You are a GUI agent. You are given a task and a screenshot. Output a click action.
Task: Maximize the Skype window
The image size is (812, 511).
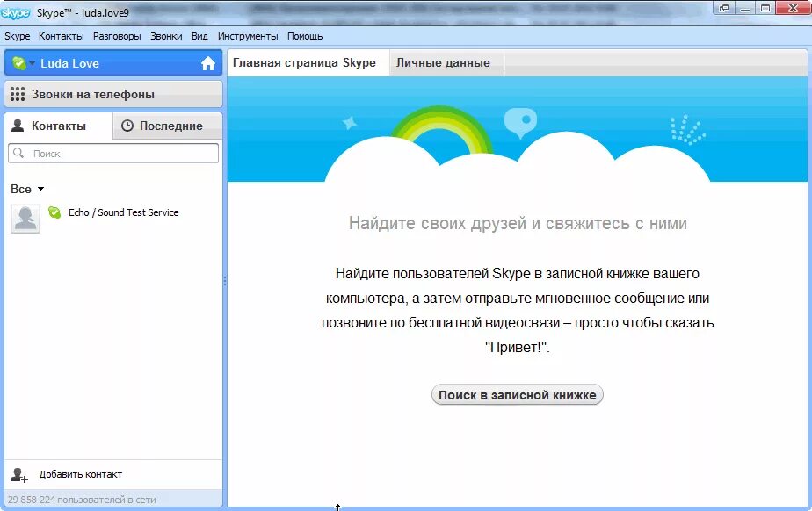765,8
